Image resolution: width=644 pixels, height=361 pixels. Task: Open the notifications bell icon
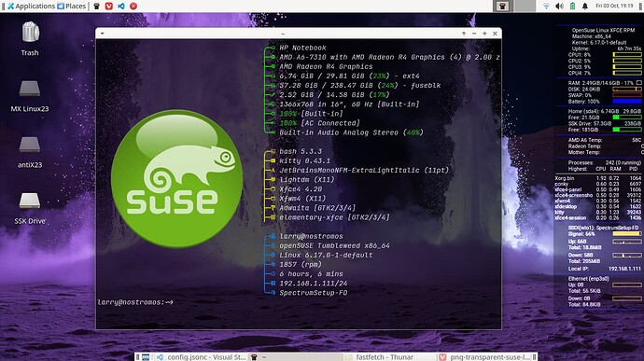[585, 7]
